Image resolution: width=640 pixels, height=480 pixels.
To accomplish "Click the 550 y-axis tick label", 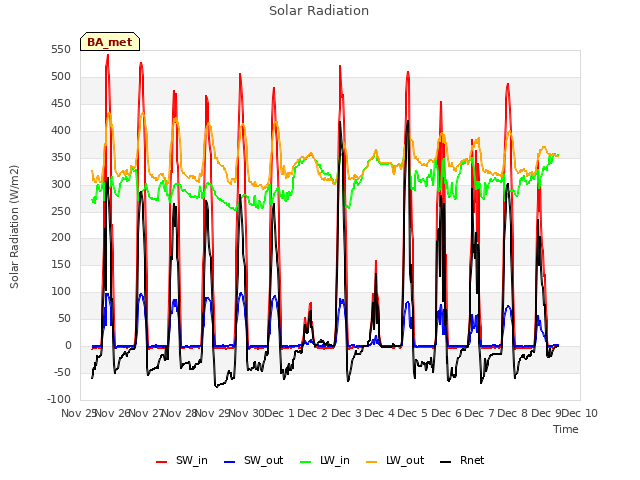I will coord(61,50).
